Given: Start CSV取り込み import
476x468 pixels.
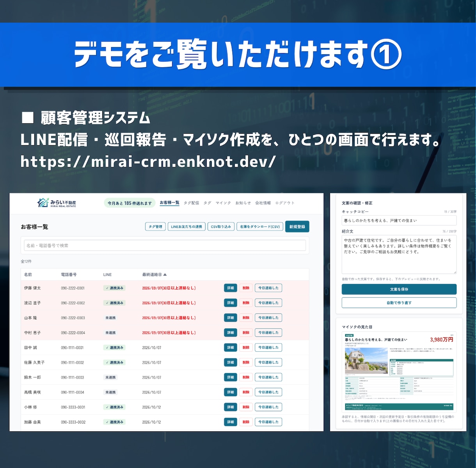Looking at the screenshot, I should (x=221, y=227).
